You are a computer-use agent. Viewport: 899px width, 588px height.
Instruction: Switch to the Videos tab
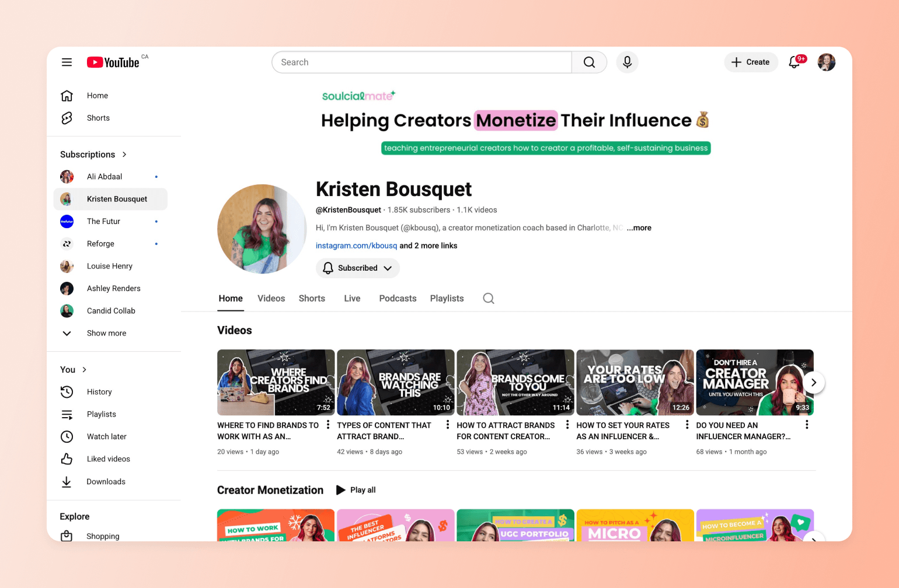271,298
